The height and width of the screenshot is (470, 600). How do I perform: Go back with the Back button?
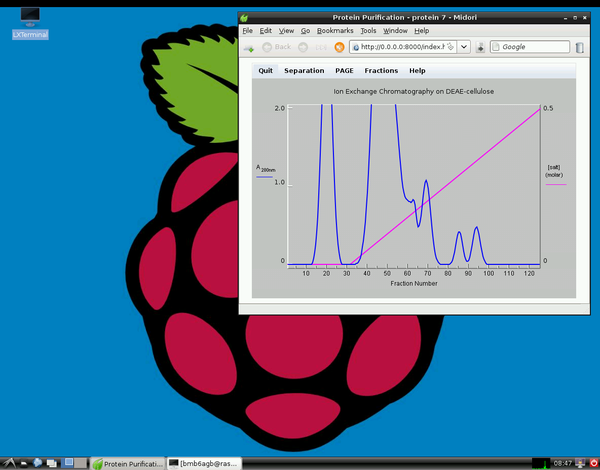tap(277, 47)
